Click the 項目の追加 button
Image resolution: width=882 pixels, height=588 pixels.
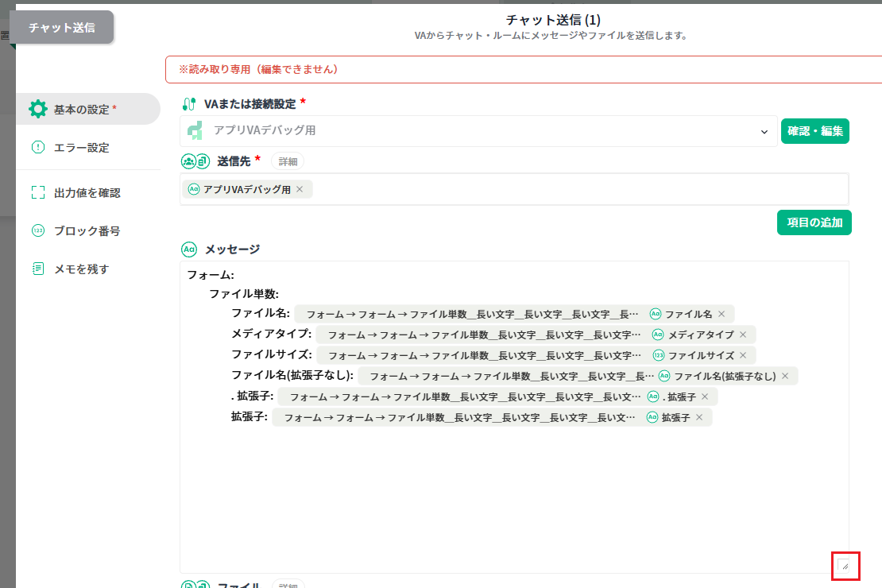point(814,222)
